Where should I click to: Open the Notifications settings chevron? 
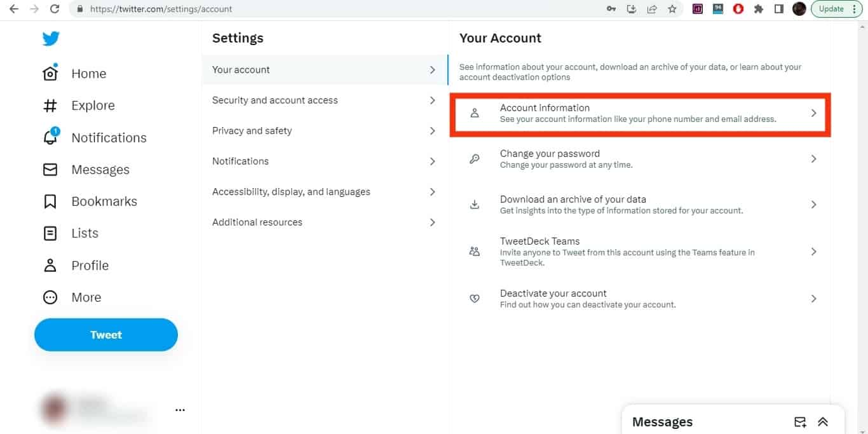coord(432,161)
